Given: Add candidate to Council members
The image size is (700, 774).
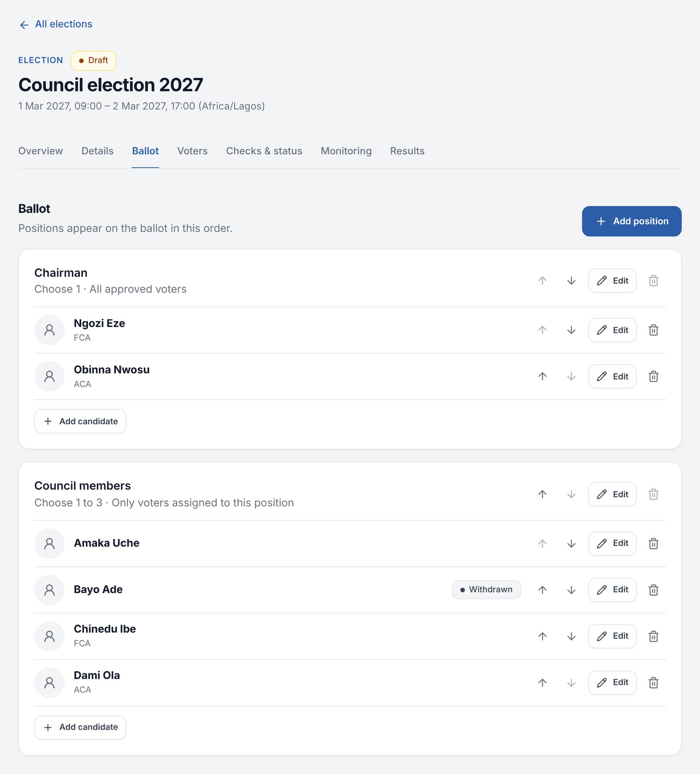Looking at the screenshot, I should click(x=80, y=727).
